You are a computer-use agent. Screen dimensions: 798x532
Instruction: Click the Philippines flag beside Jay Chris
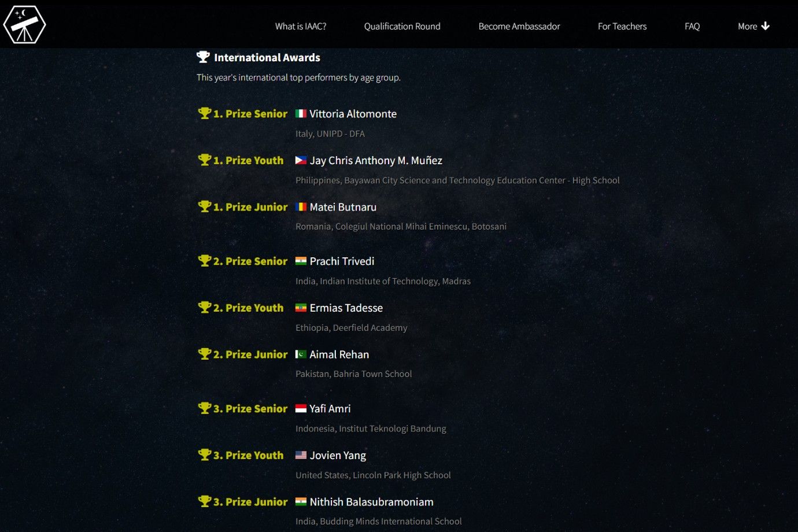click(x=301, y=160)
